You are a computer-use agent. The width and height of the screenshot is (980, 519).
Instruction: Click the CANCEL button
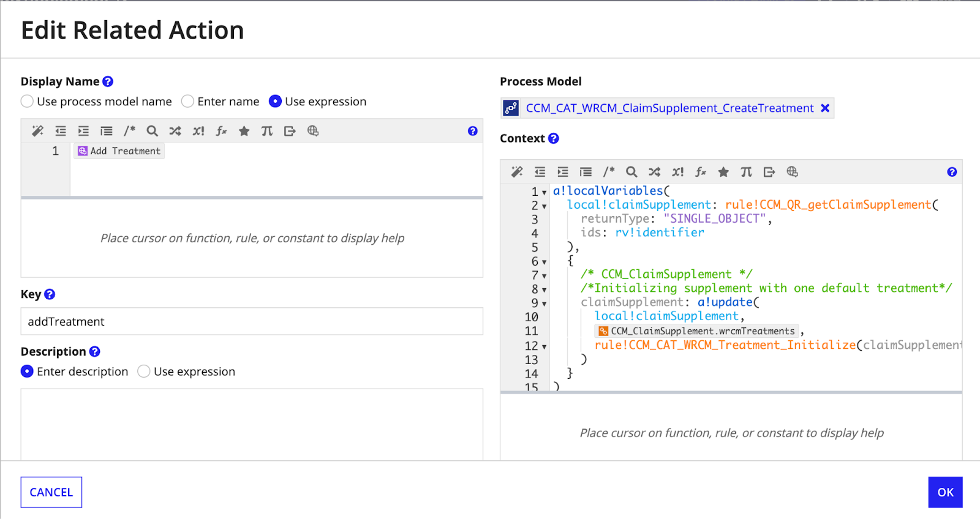pyautogui.click(x=51, y=492)
